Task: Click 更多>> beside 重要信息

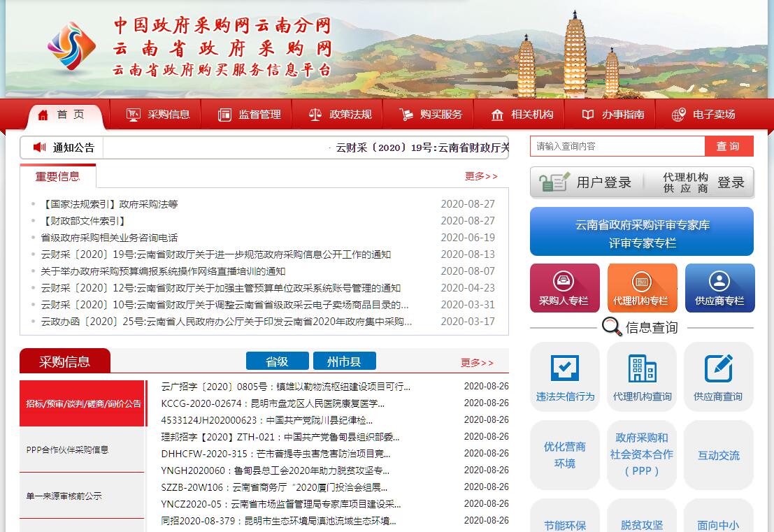Action: (x=481, y=176)
